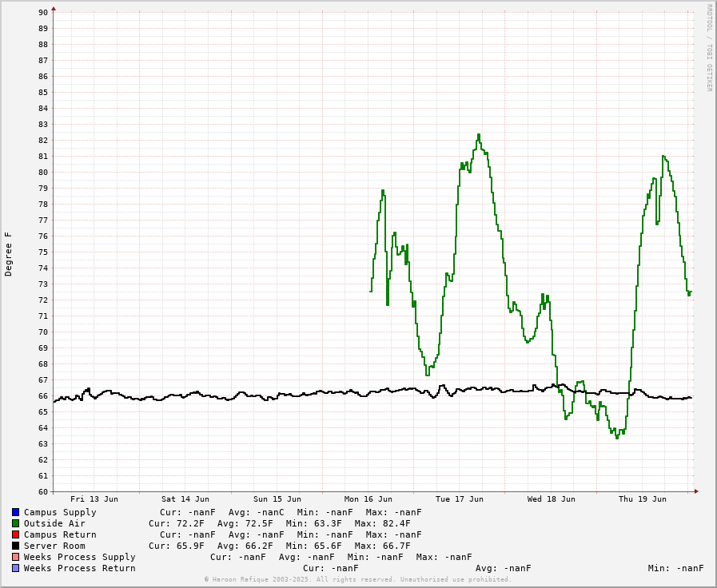Click the RRDTOOL / TOBI OETIKER watermark
The width and height of the screenshot is (717, 588).
pyautogui.click(x=708, y=48)
